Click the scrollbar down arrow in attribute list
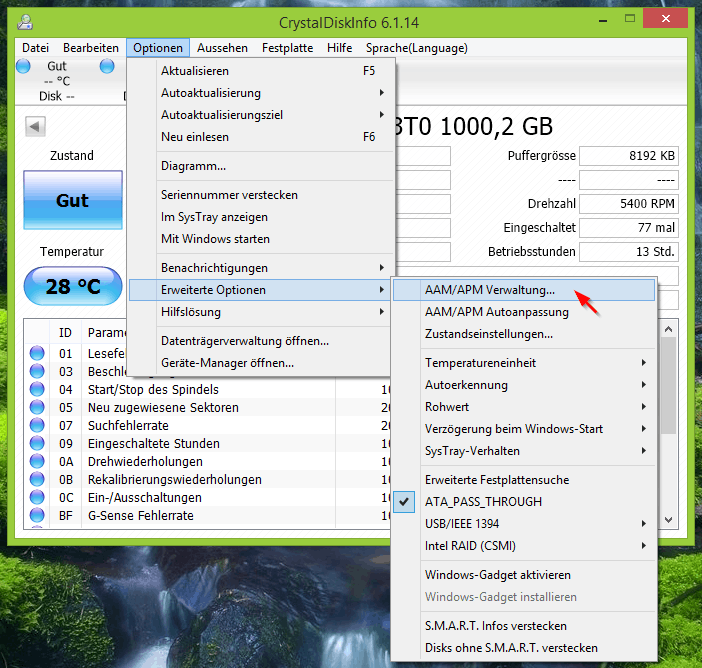The width and height of the screenshot is (702, 668). pyautogui.click(x=668, y=520)
